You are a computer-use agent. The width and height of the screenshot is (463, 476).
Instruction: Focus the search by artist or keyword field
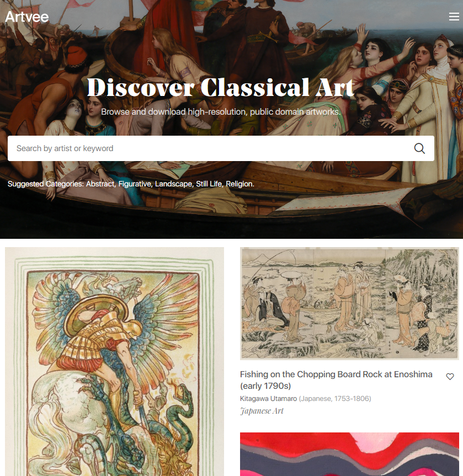pos(221,148)
